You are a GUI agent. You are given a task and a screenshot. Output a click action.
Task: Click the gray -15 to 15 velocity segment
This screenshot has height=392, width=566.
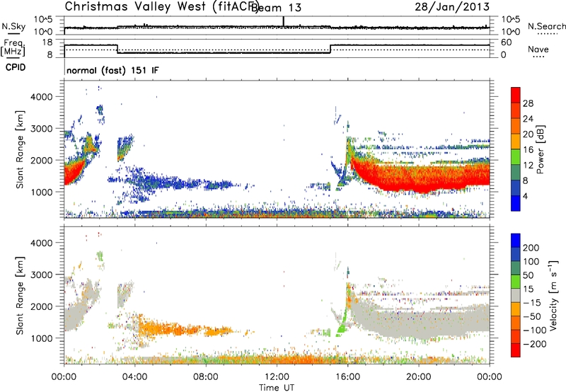click(516, 295)
